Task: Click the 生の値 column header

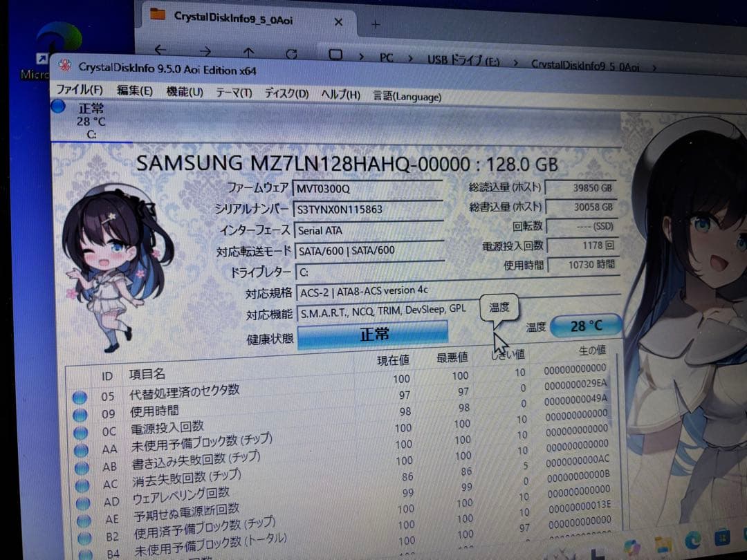Action: 592,351
